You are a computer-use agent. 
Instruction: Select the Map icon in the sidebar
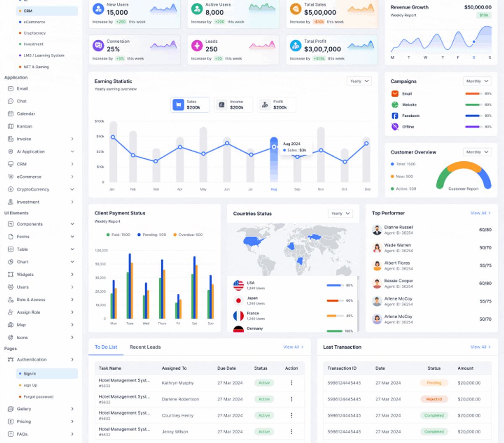coord(10,325)
